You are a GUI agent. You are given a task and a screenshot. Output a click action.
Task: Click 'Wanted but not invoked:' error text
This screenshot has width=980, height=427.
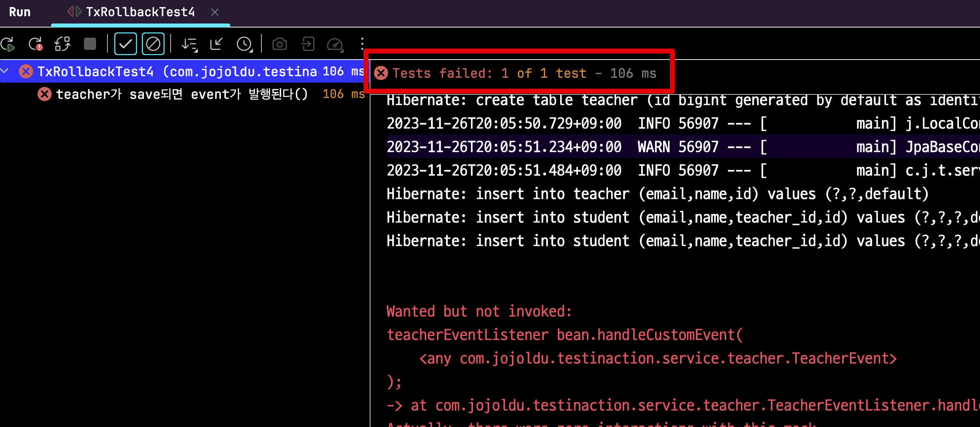[x=479, y=312]
